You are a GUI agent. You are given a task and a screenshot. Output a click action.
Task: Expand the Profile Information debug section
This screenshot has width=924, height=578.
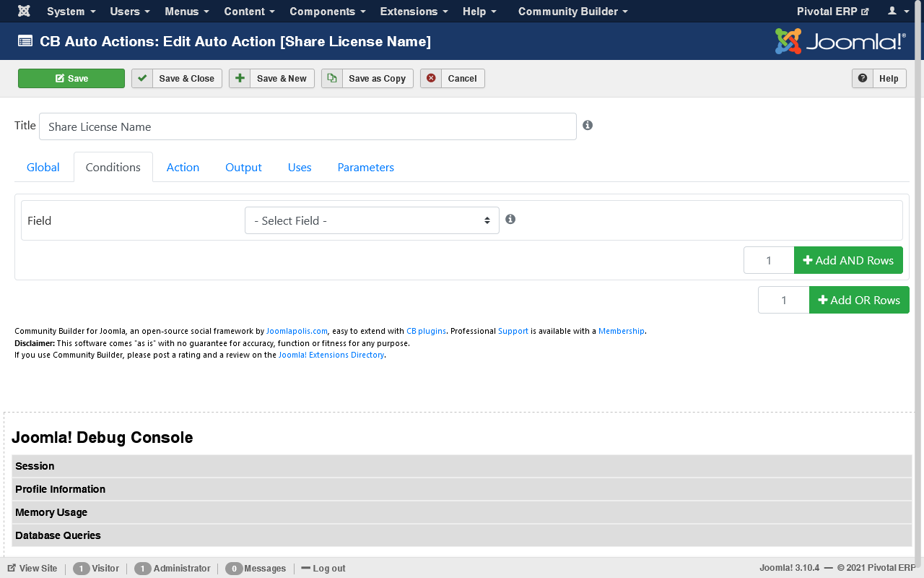pyautogui.click(x=462, y=489)
